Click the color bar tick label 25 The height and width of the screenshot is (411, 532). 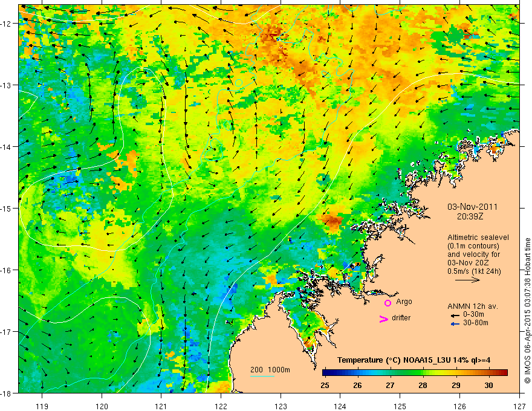click(325, 386)
